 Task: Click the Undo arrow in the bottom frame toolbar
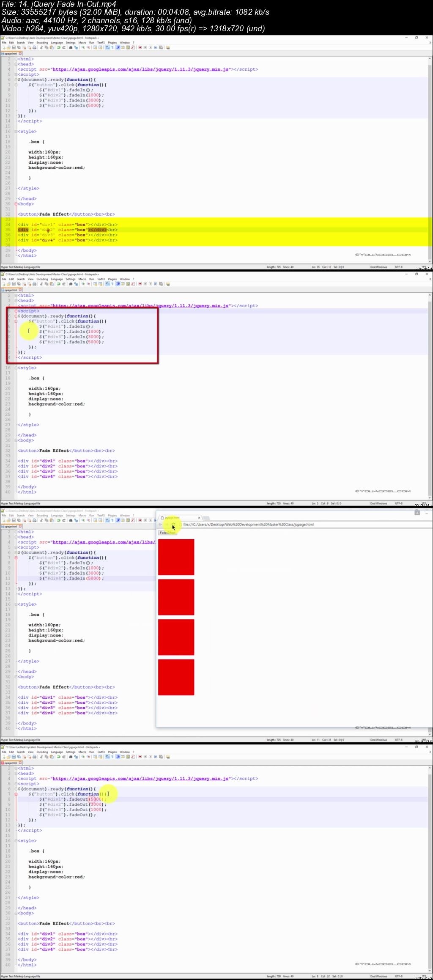point(59,757)
